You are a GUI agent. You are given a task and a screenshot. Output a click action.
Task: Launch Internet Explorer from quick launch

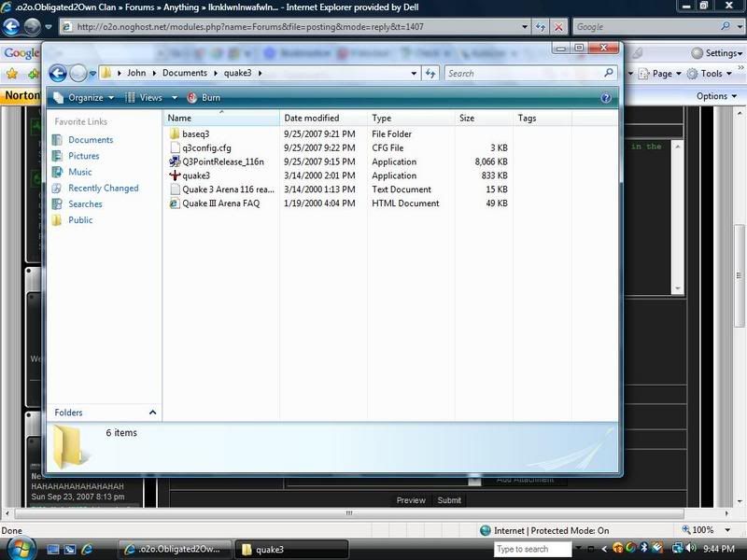[x=87, y=549]
